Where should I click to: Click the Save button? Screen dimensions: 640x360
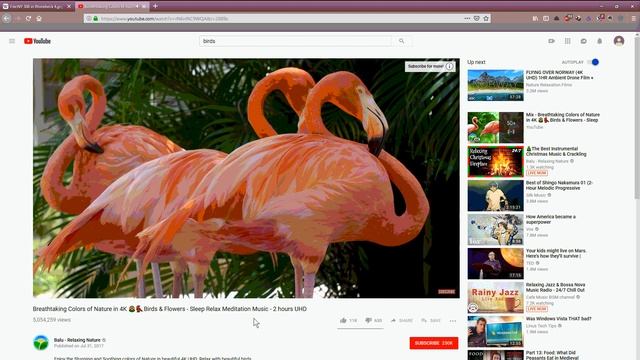coord(431,320)
